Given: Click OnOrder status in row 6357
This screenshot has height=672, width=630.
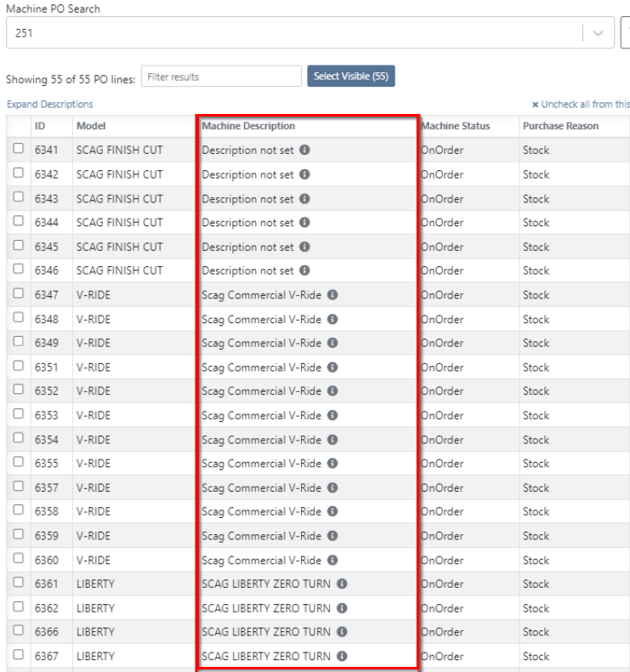Looking at the screenshot, I should (442, 487).
